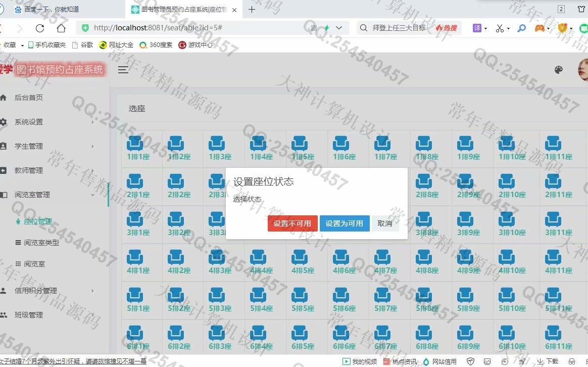Select seat 1排11座 icon
The height and width of the screenshot is (367, 588).
click(553, 144)
